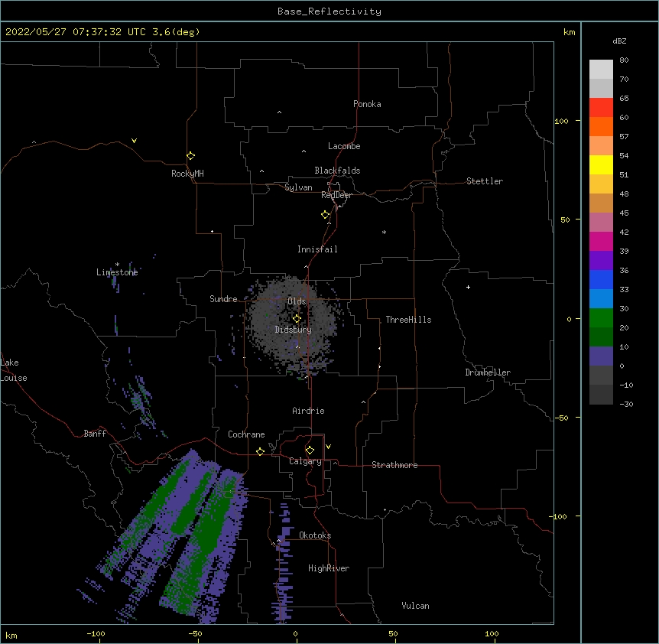This screenshot has width=659, height=644.
Task: Click the Didsbury label
Action: click(x=293, y=330)
